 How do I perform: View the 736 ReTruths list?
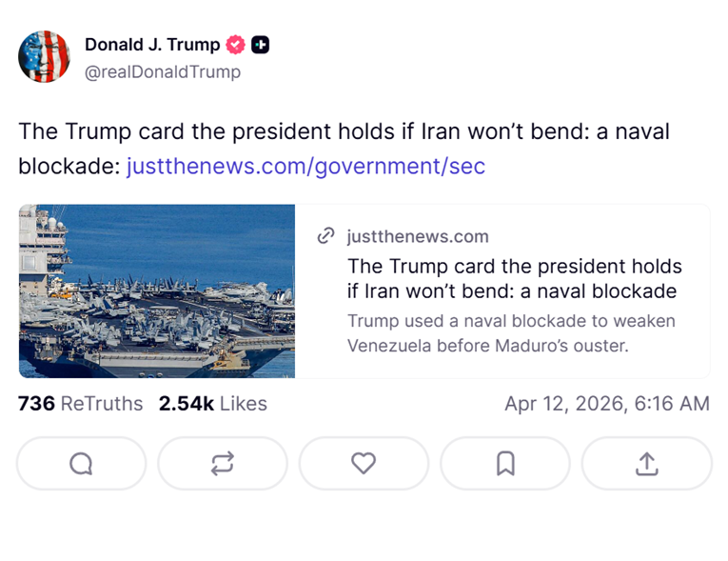(80, 404)
